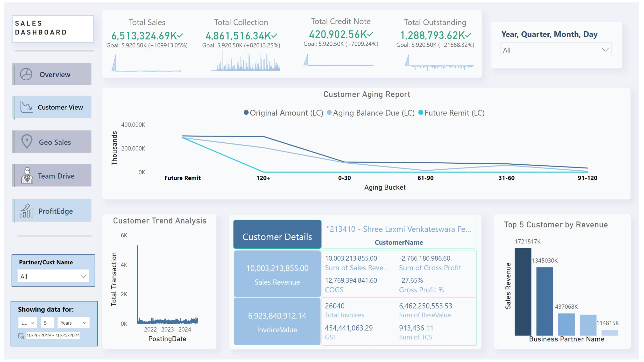Click the Overview pie-chart icon
The height and width of the screenshot is (362, 644).
(x=26, y=74)
